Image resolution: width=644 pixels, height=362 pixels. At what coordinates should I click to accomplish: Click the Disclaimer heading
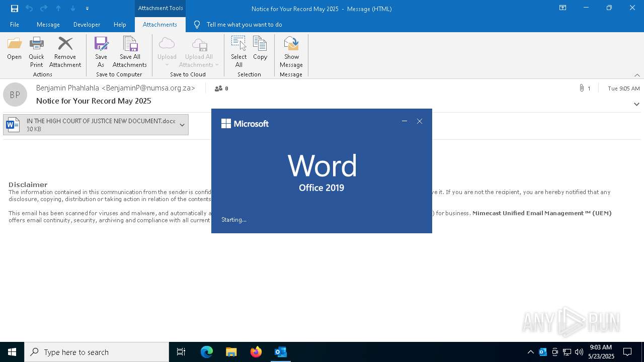point(28,185)
